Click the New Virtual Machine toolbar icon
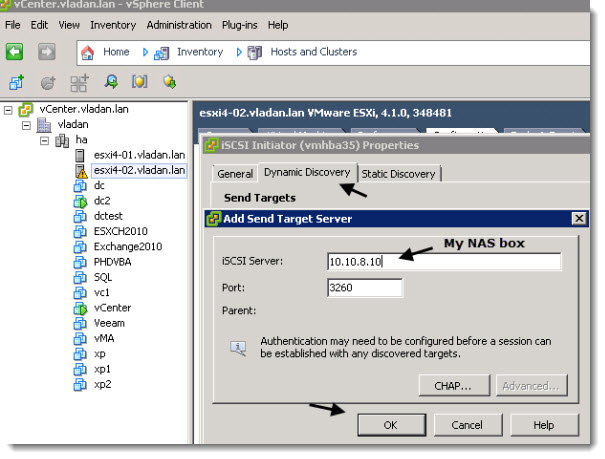This screenshot has width=605, height=459. click(17, 82)
